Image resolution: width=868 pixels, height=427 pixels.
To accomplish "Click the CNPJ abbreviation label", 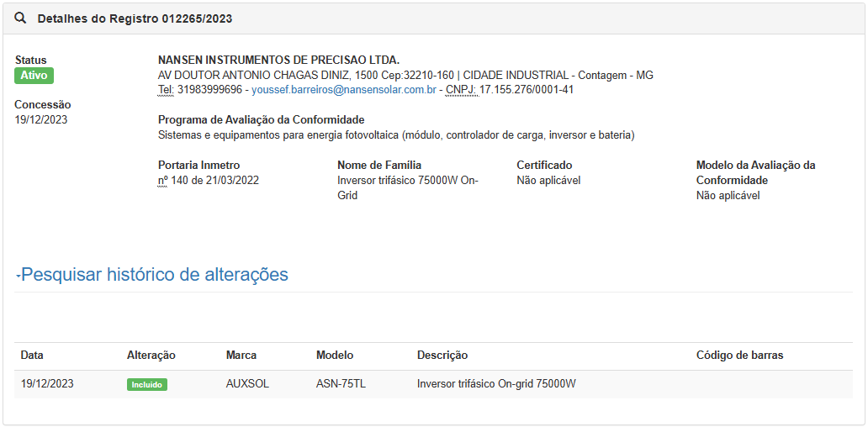I will [x=461, y=89].
